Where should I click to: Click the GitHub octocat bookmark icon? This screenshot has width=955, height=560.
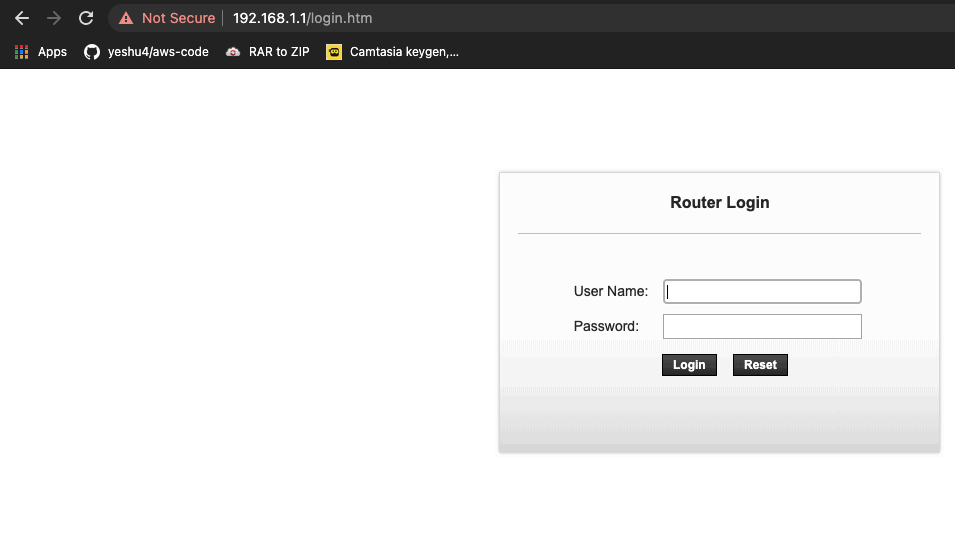tap(92, 52)
